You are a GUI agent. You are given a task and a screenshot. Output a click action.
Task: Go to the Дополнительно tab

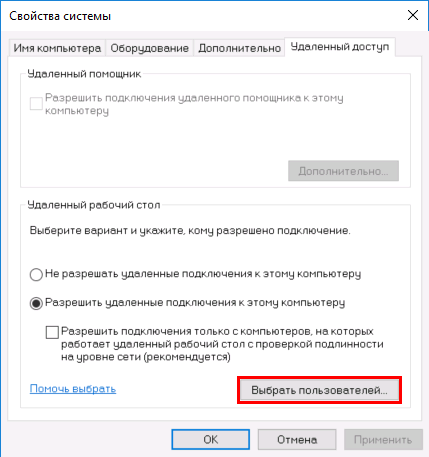(239, 48)
